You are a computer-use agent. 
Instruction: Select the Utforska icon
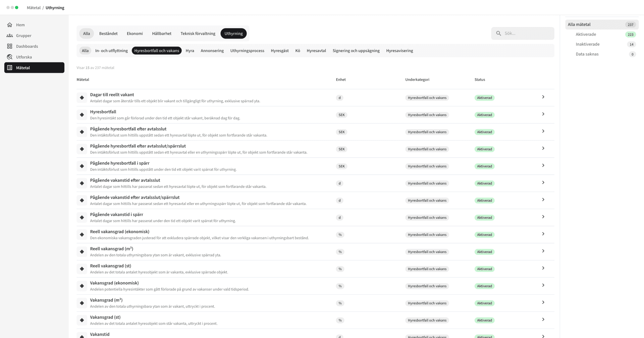10,57
